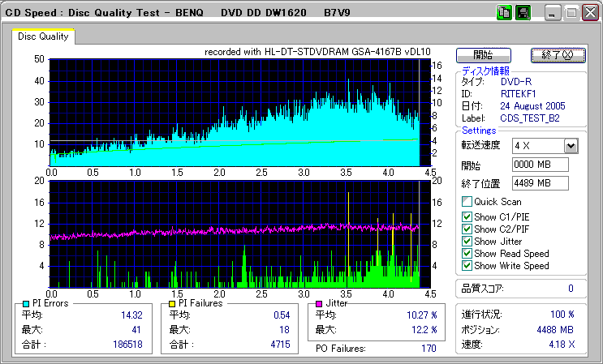Turn off Show Jitter checkbox
603x364 pixels.
pyautogui.click(x=467, y=242)
